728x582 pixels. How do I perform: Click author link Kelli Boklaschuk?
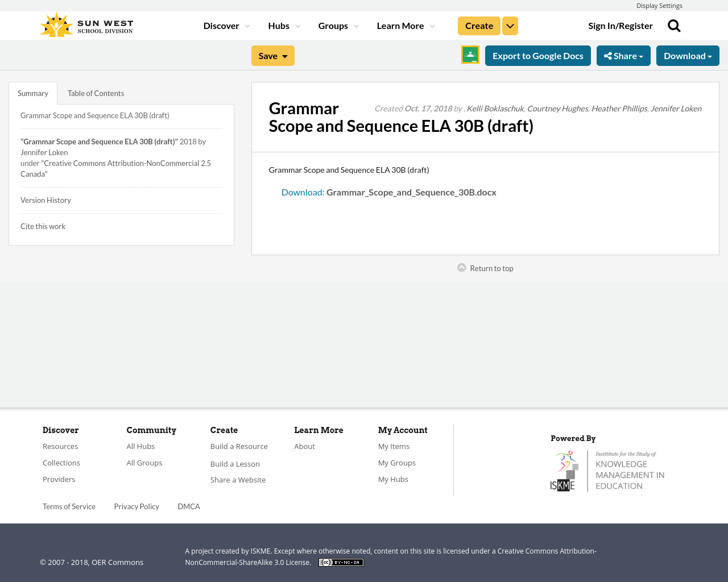tap(495, 107)
